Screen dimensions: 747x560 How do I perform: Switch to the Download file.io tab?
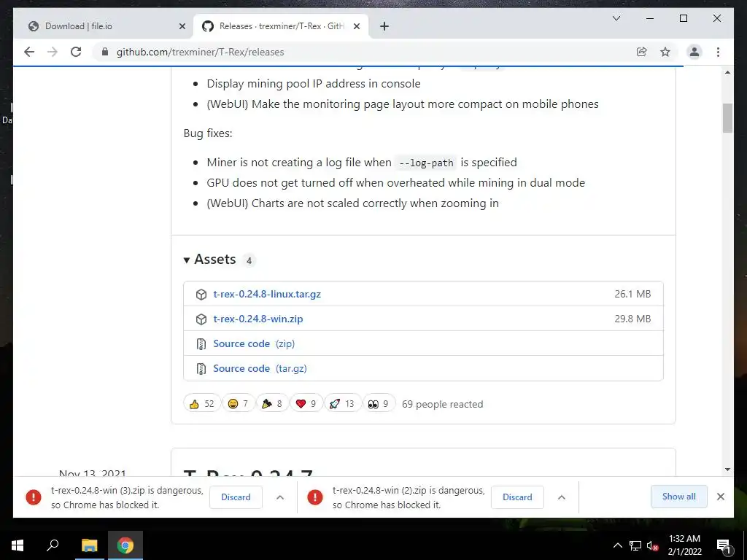(104, 26)
